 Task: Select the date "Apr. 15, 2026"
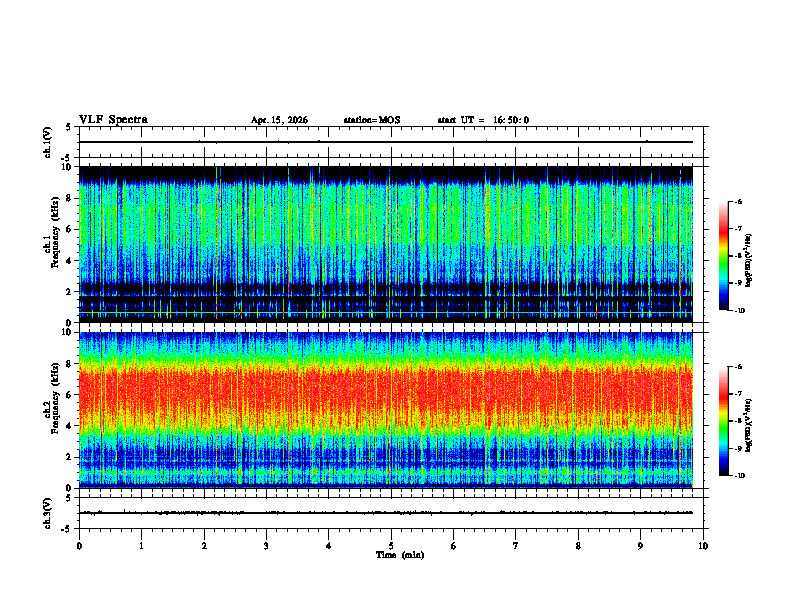(279, 120)
